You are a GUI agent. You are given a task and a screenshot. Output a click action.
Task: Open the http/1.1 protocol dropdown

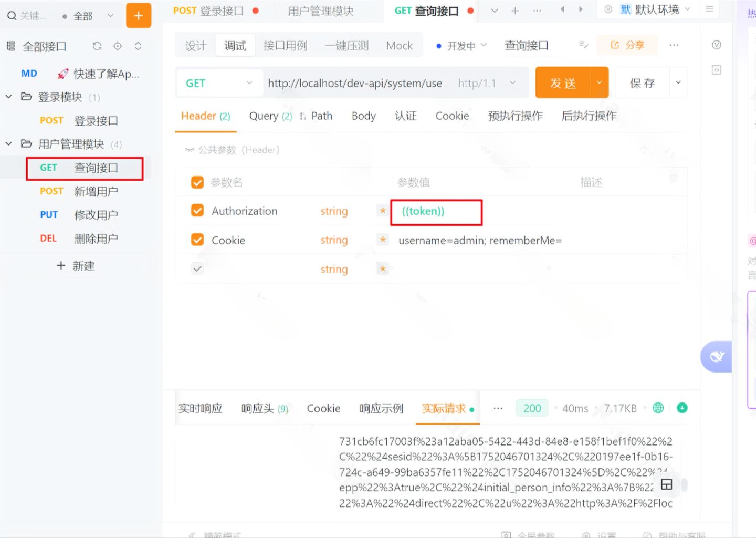point(487,83)
